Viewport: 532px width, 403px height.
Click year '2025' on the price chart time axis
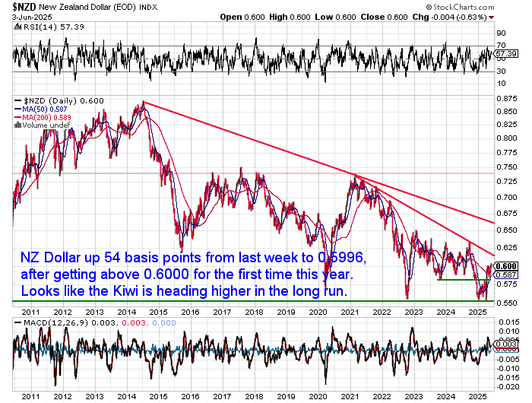(x=477, y=312)
